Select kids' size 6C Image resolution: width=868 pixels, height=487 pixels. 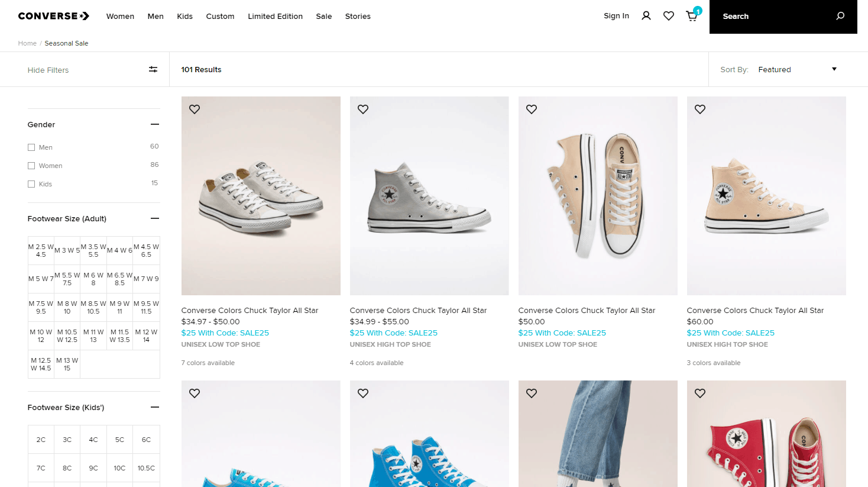146,440
